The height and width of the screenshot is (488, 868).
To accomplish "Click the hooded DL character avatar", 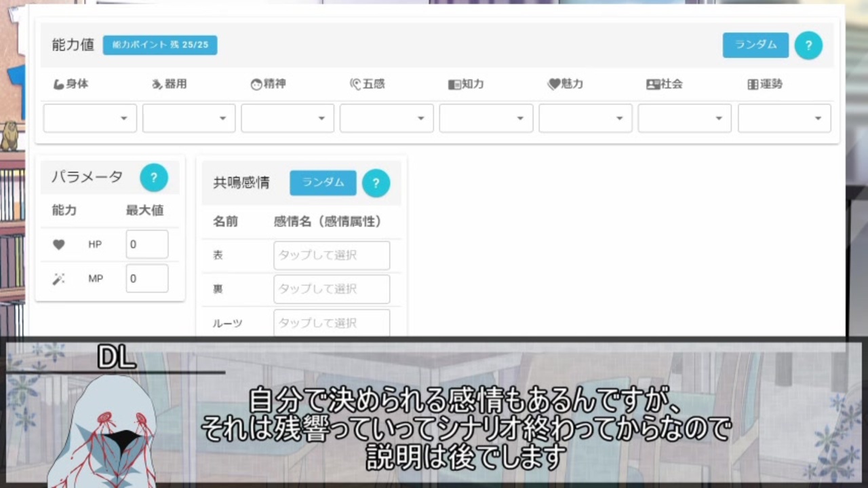I will pos(103,431).
